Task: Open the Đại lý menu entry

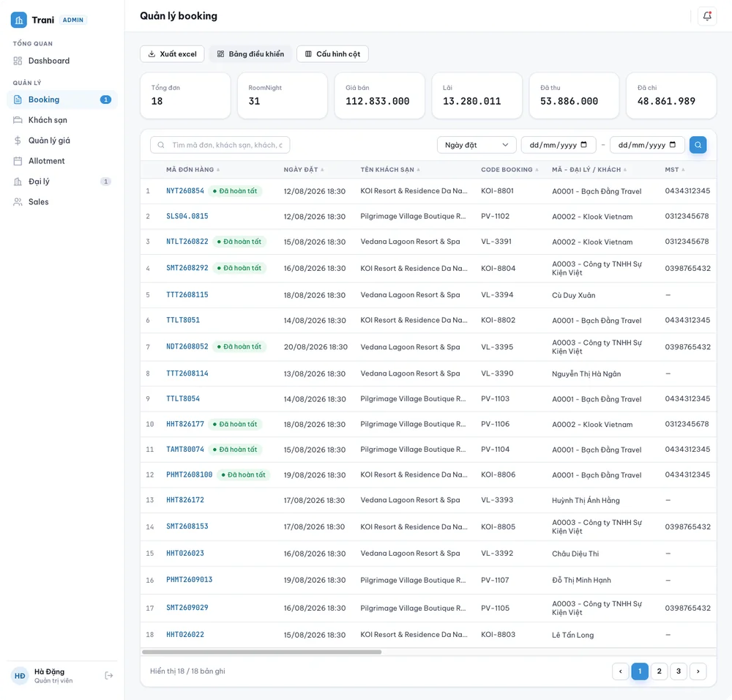Action: 62,182
